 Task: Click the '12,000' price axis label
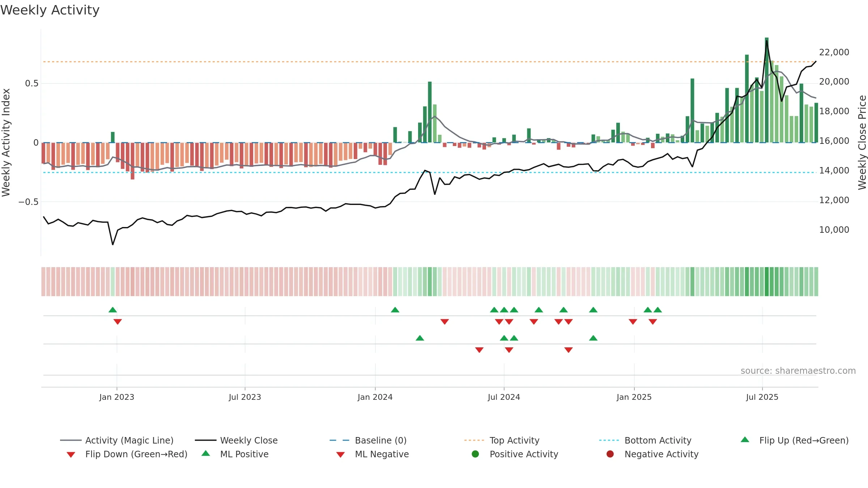pyautogui.click(x=834, y=200)
